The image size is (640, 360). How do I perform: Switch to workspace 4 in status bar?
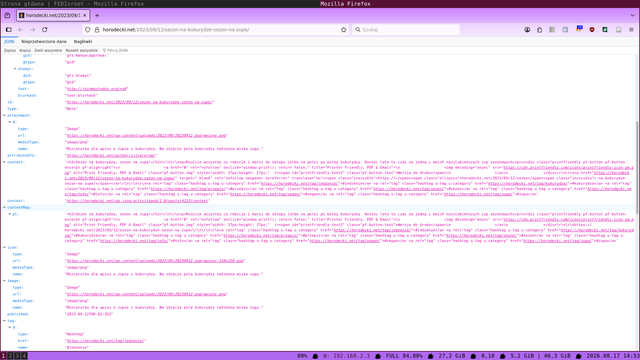pyautogui.click(x=24, y=356)
